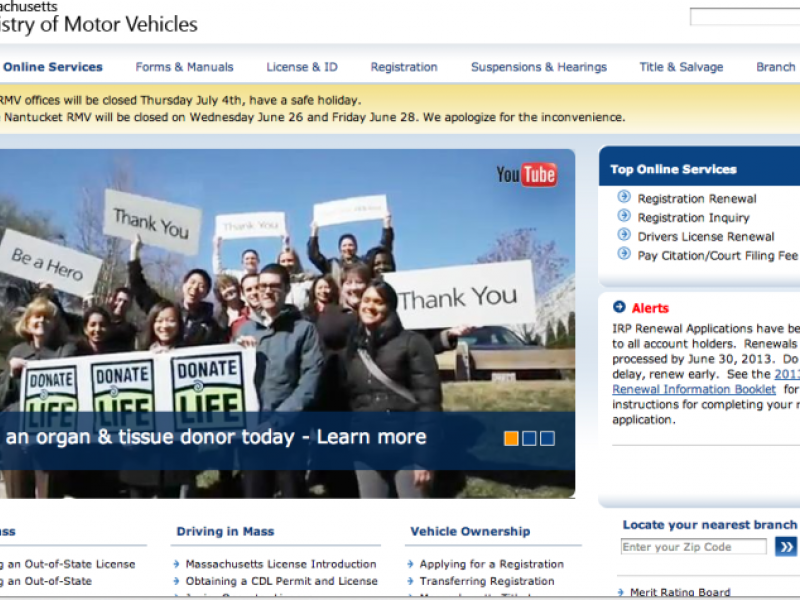Click the arrow bullet beside Obtaining a CDL Permit
Viewport: 800px width, 600px height.
tap(177, 581)
